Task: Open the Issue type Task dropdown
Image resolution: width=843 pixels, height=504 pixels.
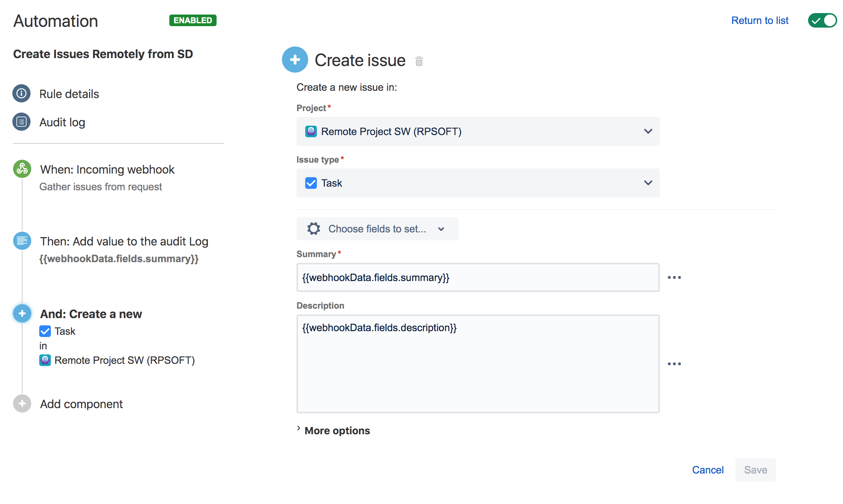Action: coord(478,183)
